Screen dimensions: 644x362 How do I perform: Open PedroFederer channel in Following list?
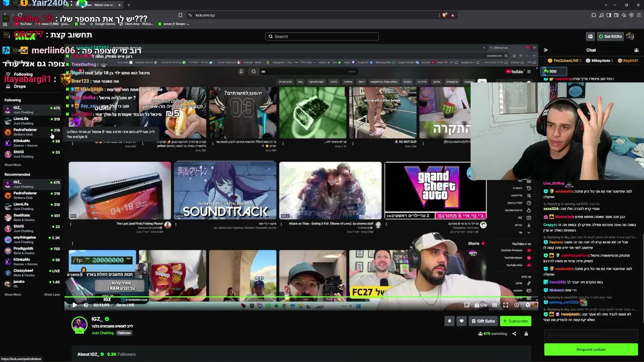pyautogui.click(x=32, y=132)
